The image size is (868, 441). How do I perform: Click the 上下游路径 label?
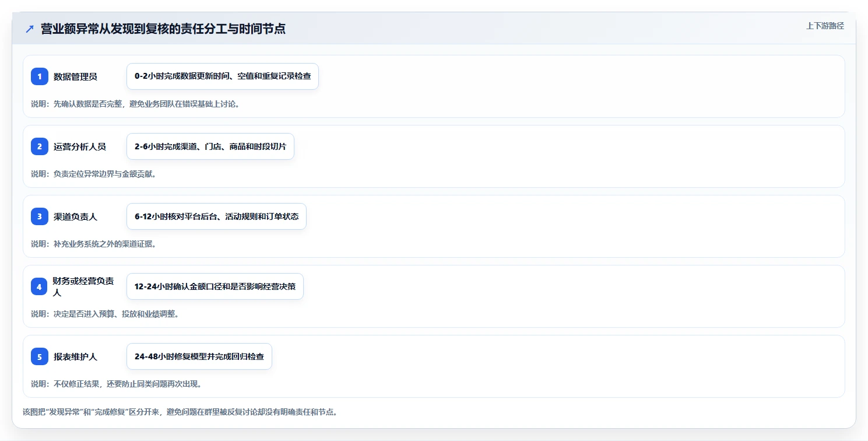tap(825, 26)
